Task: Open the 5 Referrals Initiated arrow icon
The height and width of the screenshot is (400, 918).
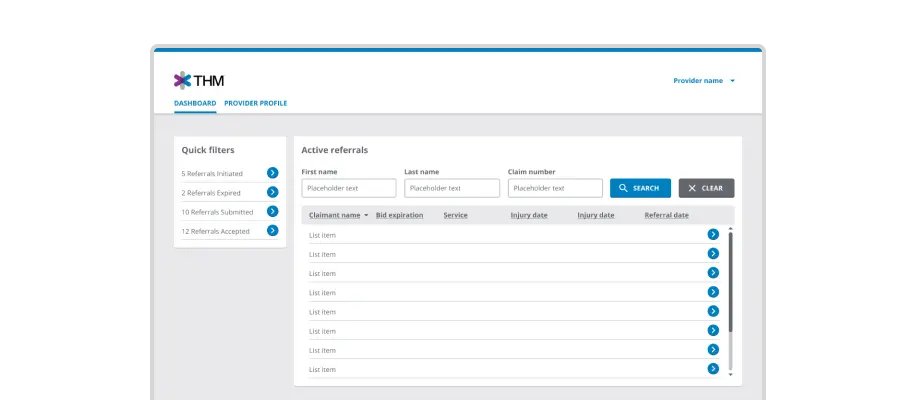Action: click(272, 173)
